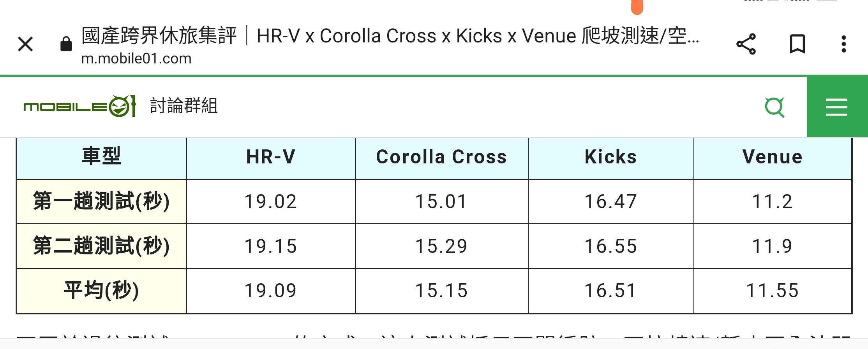The image size is (868, 349).
Task: Tap the padlock site security icon
Action: (66, 44)
